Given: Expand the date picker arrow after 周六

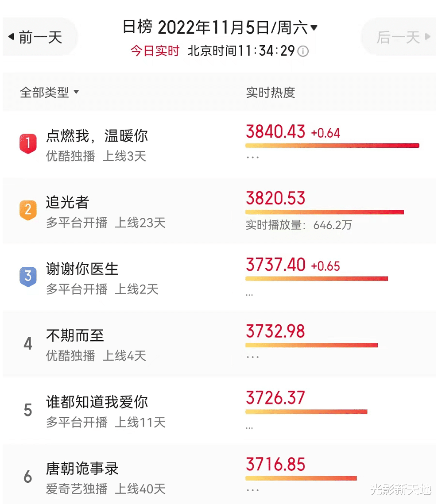Looking at the screenshot, I should point(314,28).
